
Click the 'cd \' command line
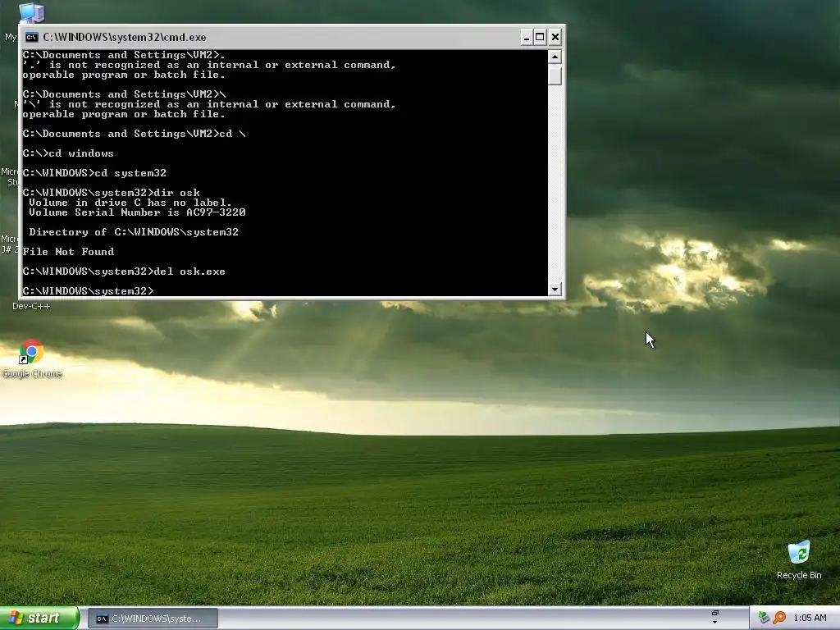134,134
